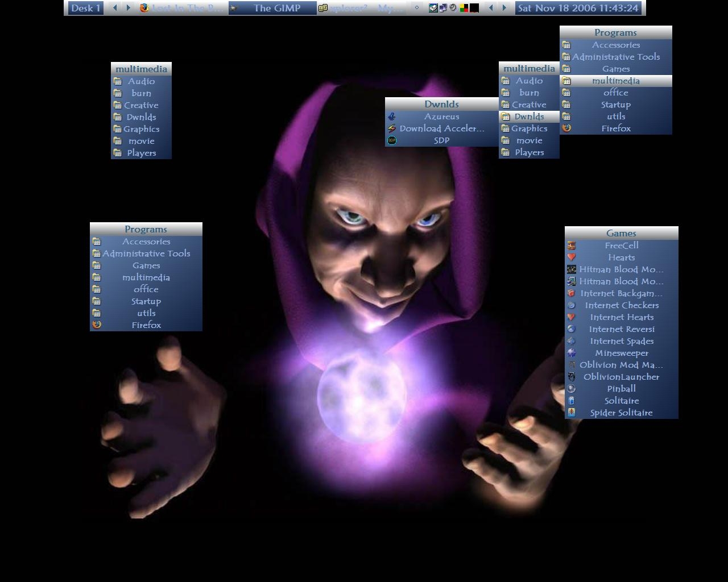Open Graphics in multimedia menu touching the Dwnlds menu
Screen dimensions: 728x582
click(x=529, y=128)
